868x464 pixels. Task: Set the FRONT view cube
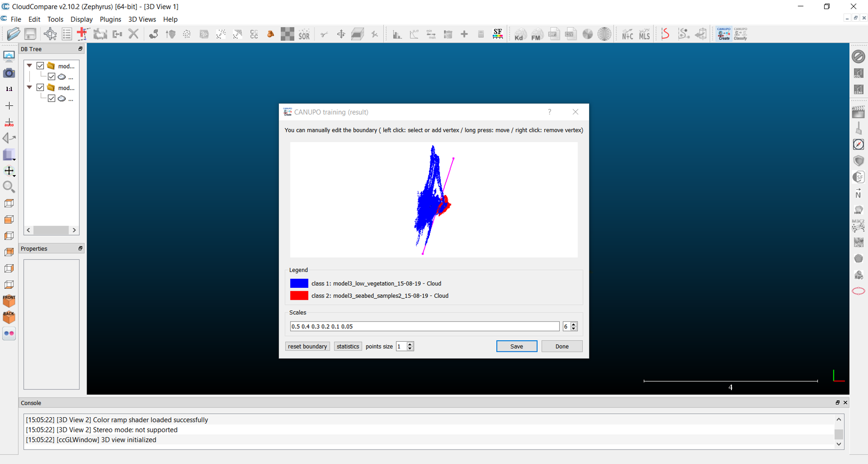[9, 301]
